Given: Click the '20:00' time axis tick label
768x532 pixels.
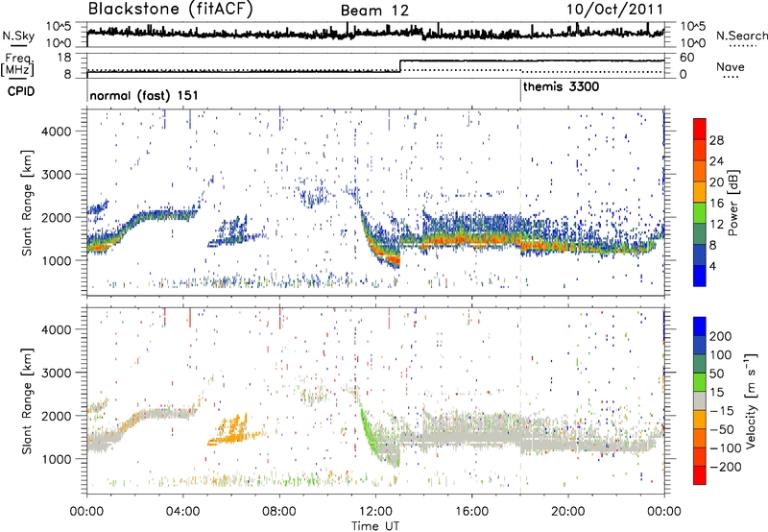Looking at the screenshot, I should pos(567,512).
